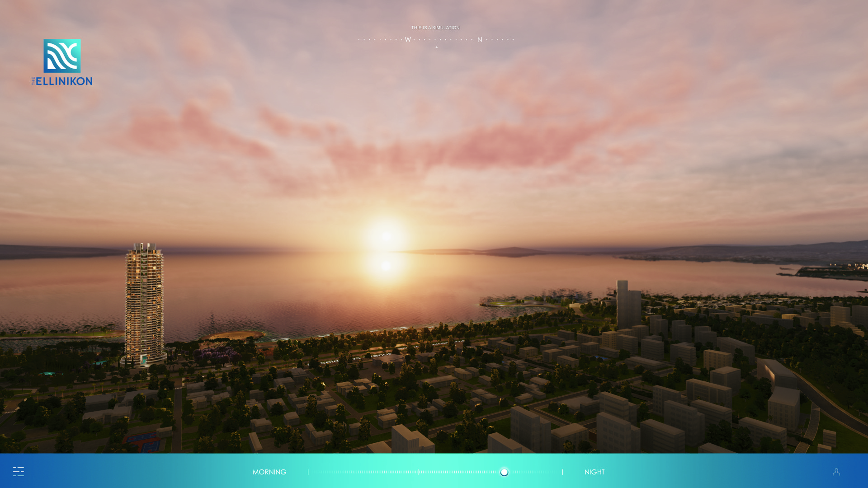Click the user profile icon
Image resolution: width=868 pixels, height=488 pixels.
tap(836, 472)
